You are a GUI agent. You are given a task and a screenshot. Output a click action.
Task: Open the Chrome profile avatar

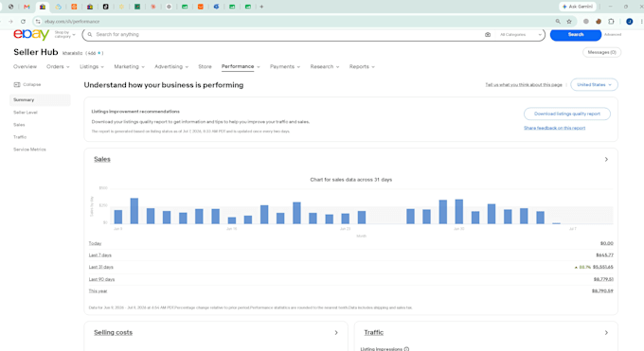[629, 22]
